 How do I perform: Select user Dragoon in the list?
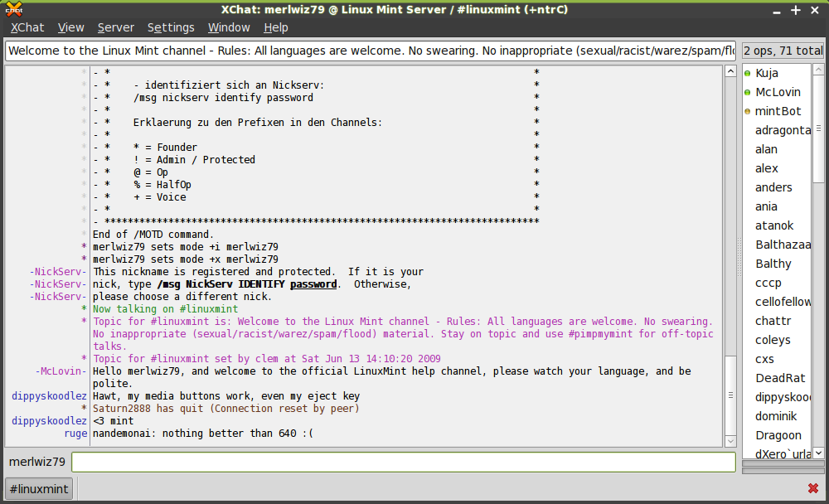(777, 435)
